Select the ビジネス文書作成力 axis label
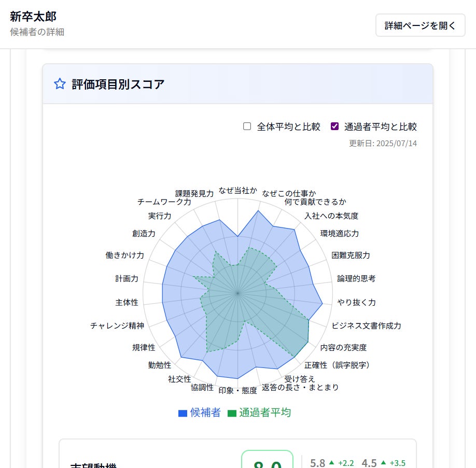Viewport: 476px width, 468px height. coord(367,326)
